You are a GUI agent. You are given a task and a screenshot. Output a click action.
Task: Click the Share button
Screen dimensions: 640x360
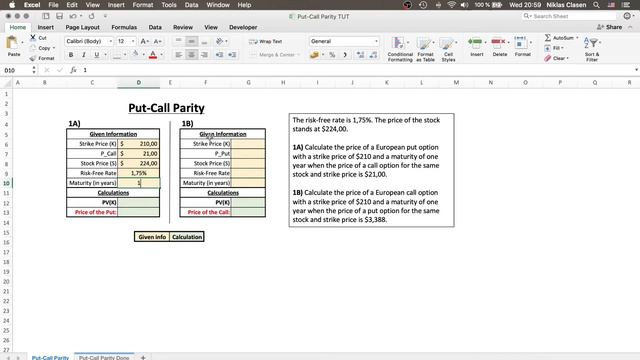[609, 27]
